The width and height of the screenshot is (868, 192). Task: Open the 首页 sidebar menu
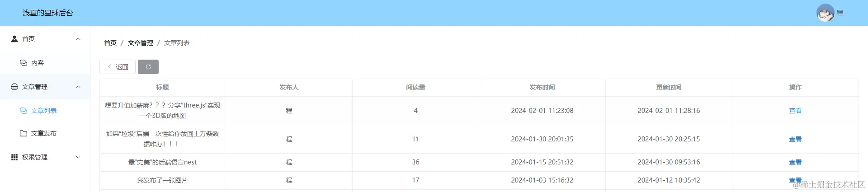pyautogui.click(x=45, y=39)
